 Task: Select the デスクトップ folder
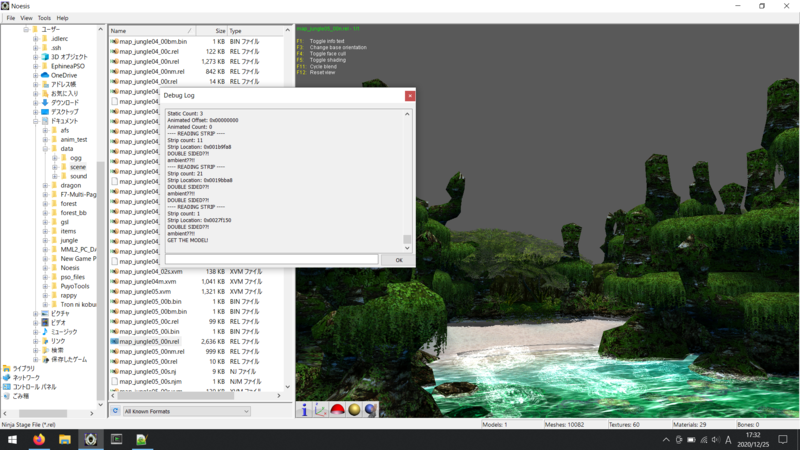point(64,112)
